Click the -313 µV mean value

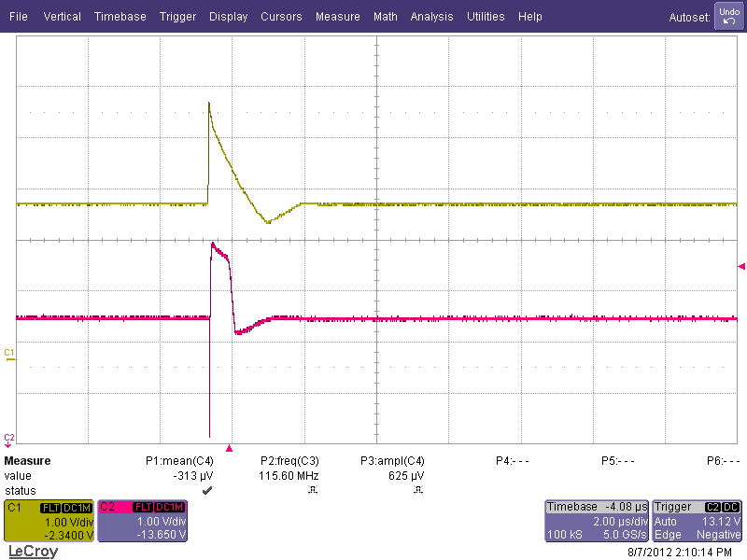(x=193, y=476)
